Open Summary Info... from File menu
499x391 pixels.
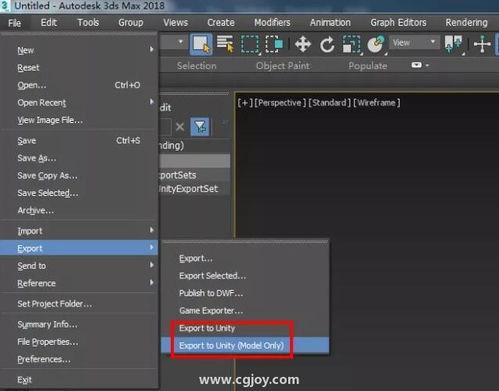click(x=79, y=324)
